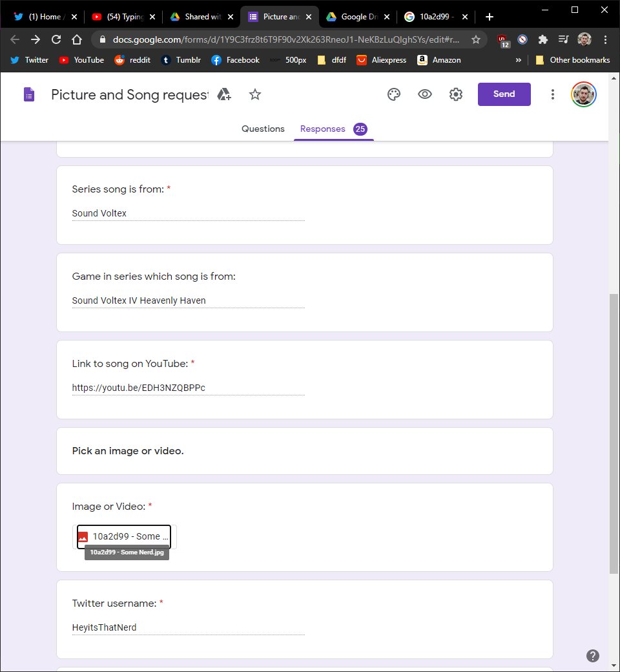Click the Twitter username answer field
Screen dimensions: 620x672
188,627
